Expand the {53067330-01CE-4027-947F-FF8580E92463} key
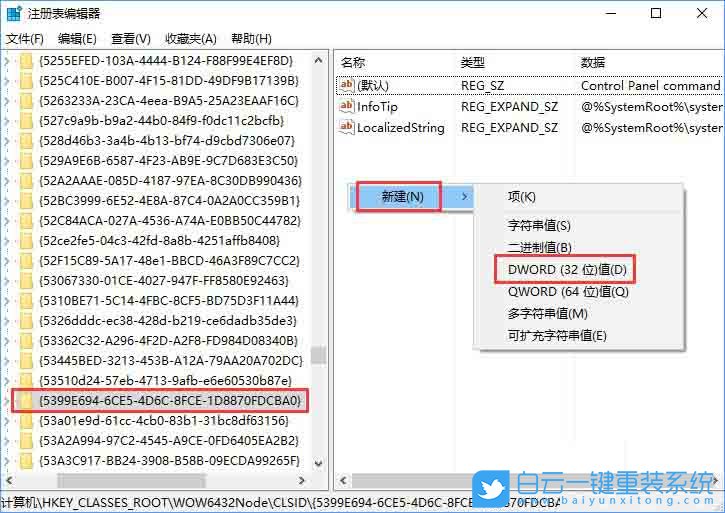The width and height of the screenshot is (725, 513). [x=7, y=281]
